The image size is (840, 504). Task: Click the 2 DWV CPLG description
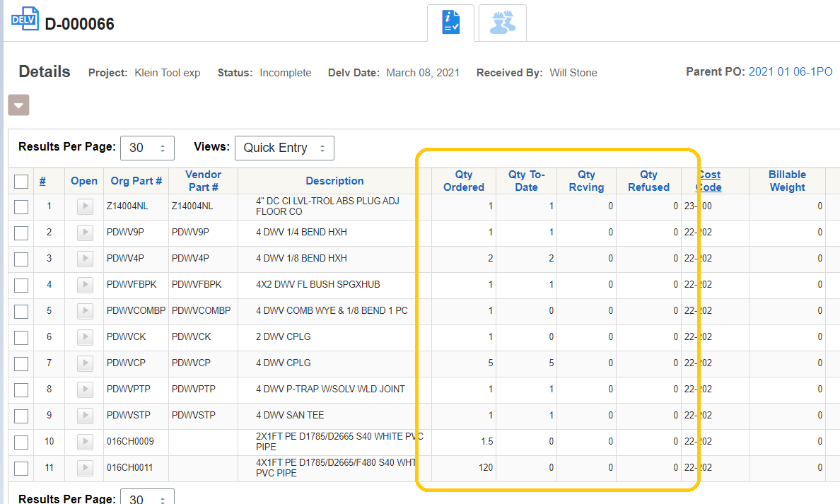click(284, 337)
